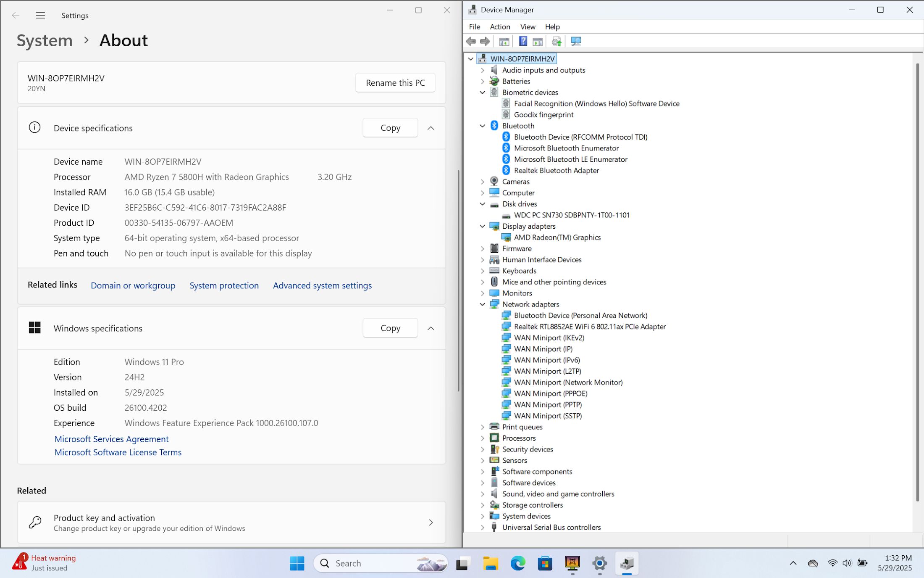
Task: Open Microsoft Store from taskbar
Action: click(545, 563)
